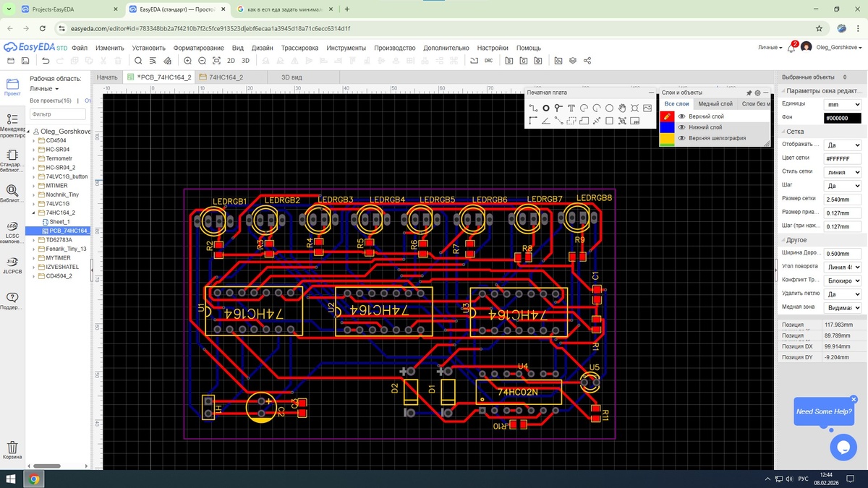Open the Стиль сетки dropdown
The image size is (868, 488).
(843, 172)
